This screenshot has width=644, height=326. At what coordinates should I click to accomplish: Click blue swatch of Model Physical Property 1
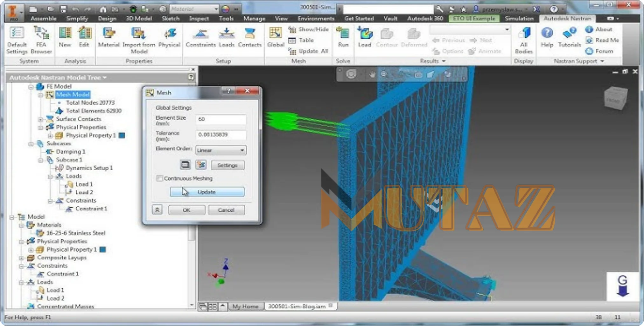click(103, 249)
